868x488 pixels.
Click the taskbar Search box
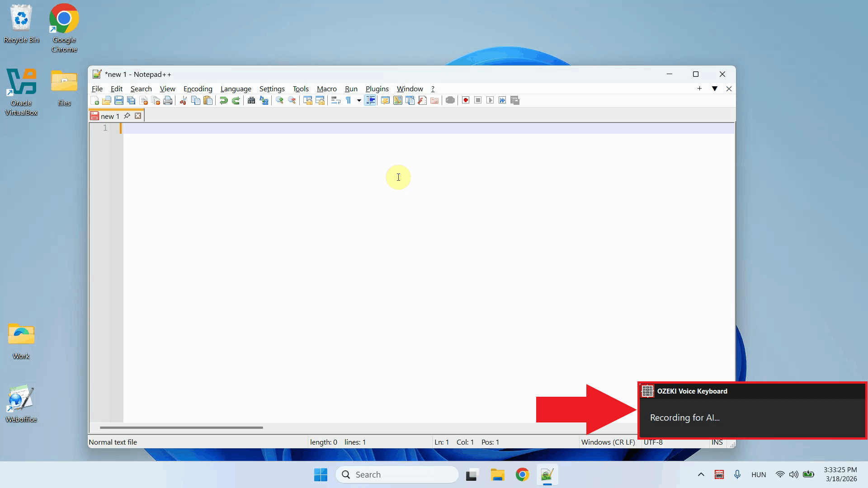pyautogui.click(x=397, y=474)
